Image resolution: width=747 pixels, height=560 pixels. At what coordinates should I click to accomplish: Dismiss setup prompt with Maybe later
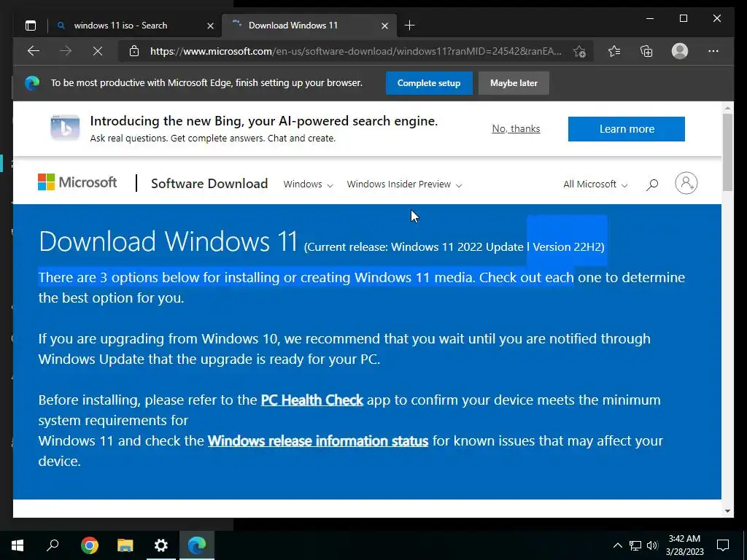coord(514,83)
